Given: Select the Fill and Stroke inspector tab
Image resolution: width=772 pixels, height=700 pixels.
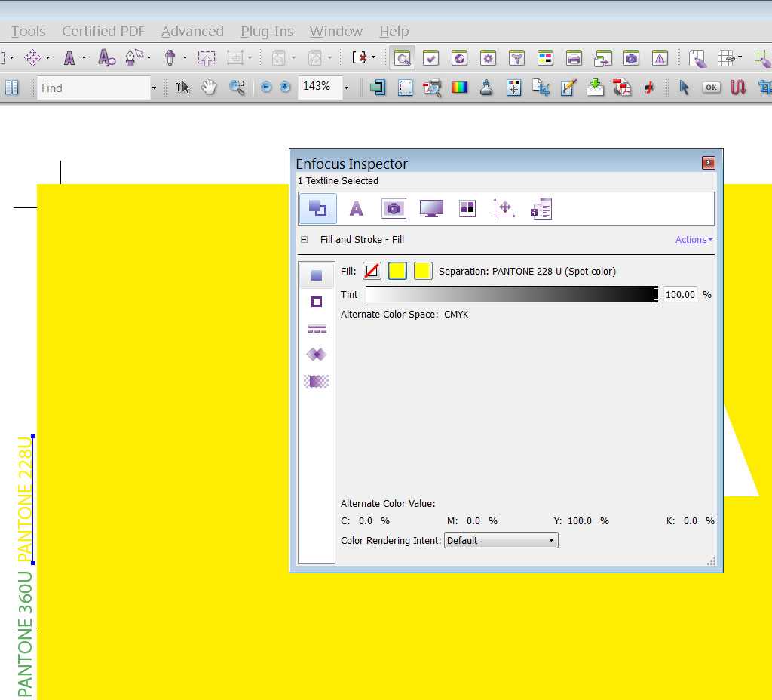Looking at the screenshot, I should 317,208.
